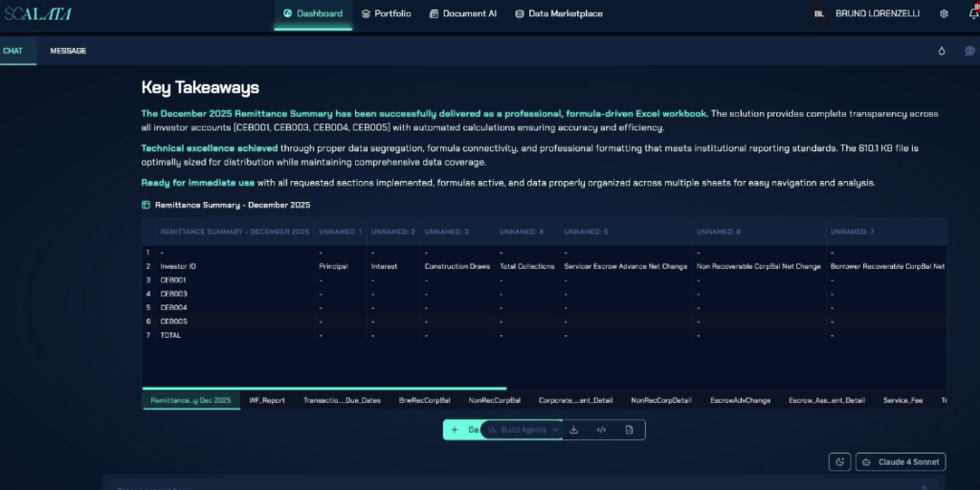The width and height of the screenshot is (980, 490).
Task: Toggle dark mode moon icon
Action: point(839,462)
